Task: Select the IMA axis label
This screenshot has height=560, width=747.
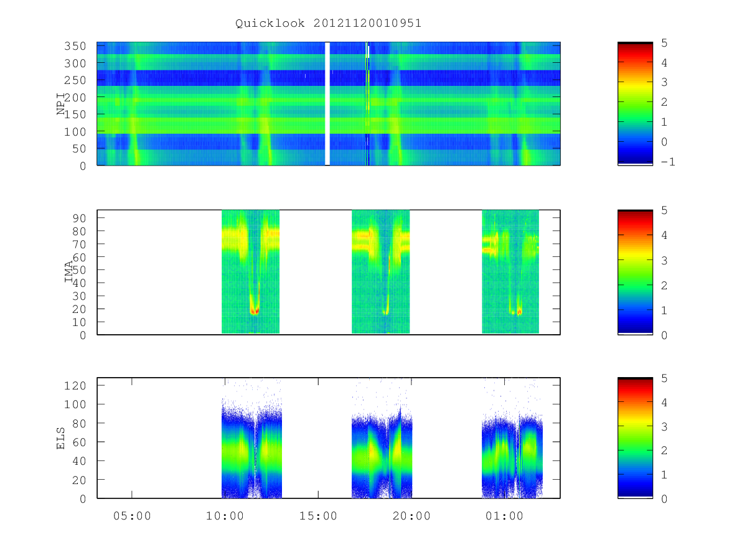Action: coord(69,272)
